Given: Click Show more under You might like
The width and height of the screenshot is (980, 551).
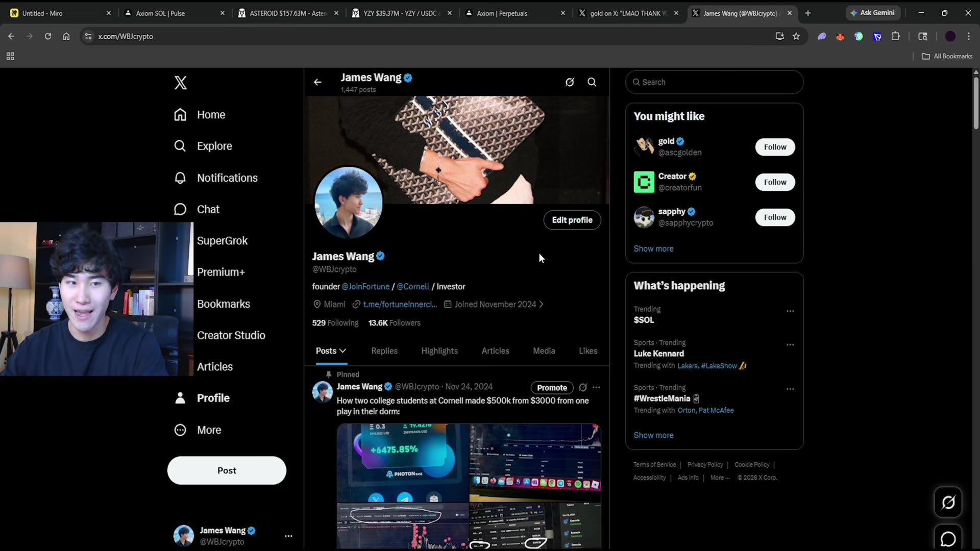Looking at the screenshot, I should click(x=653, y=249).
